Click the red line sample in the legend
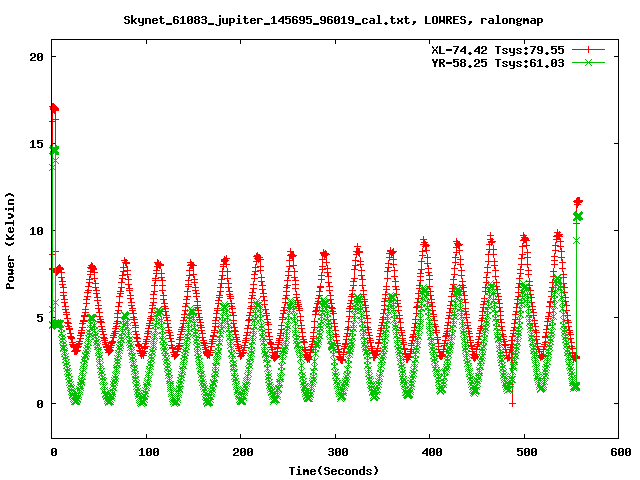Viewport: 640px width, 480px height. click(x=588, y=48)
